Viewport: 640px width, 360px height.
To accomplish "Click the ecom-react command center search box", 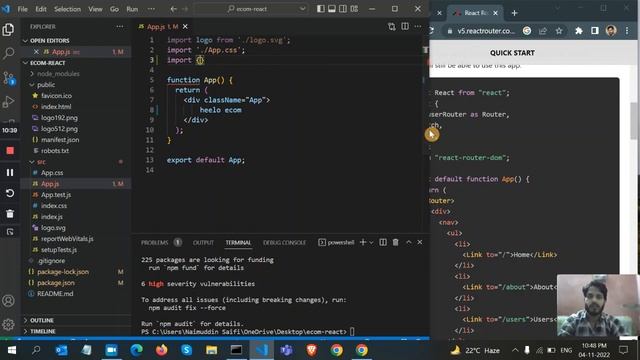I will point(250,9).
